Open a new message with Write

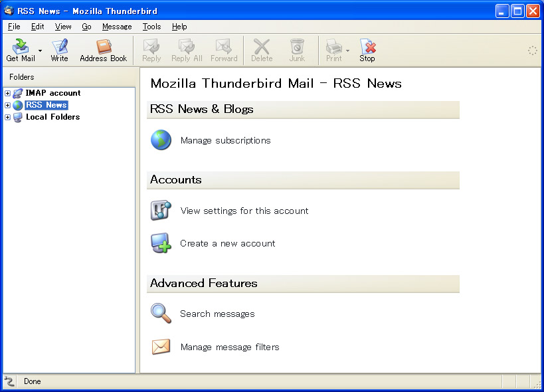point(59,50)
